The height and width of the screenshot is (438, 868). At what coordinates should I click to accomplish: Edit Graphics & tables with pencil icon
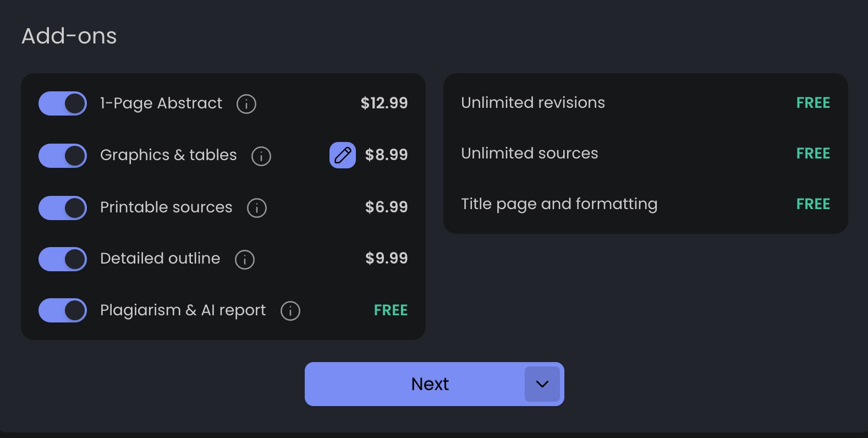pyautogui.click(x=343, y=155)
